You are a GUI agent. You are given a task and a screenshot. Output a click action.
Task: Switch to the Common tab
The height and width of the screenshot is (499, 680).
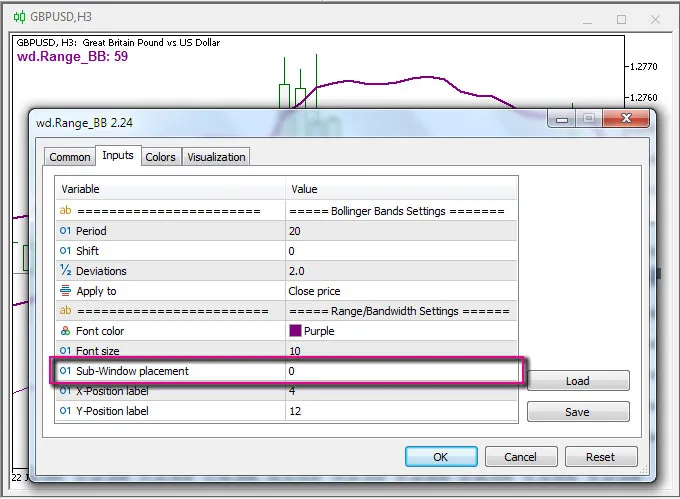tap(70, 157)
